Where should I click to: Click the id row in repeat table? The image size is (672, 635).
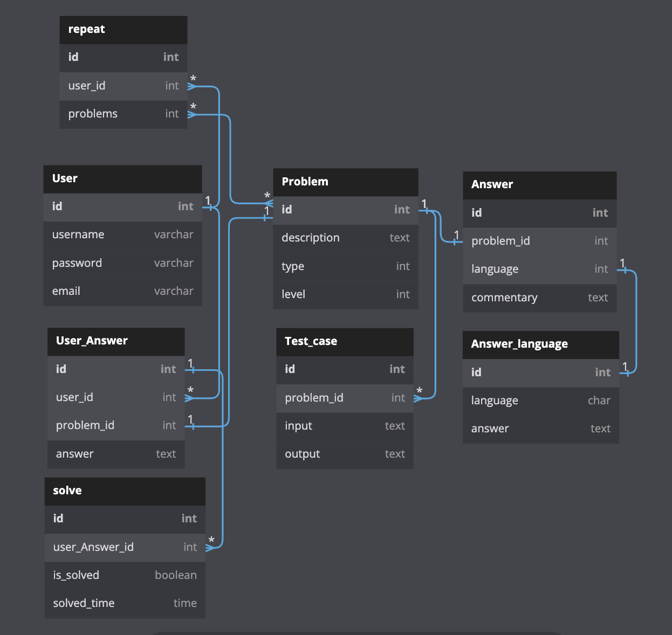coord(124,58)
